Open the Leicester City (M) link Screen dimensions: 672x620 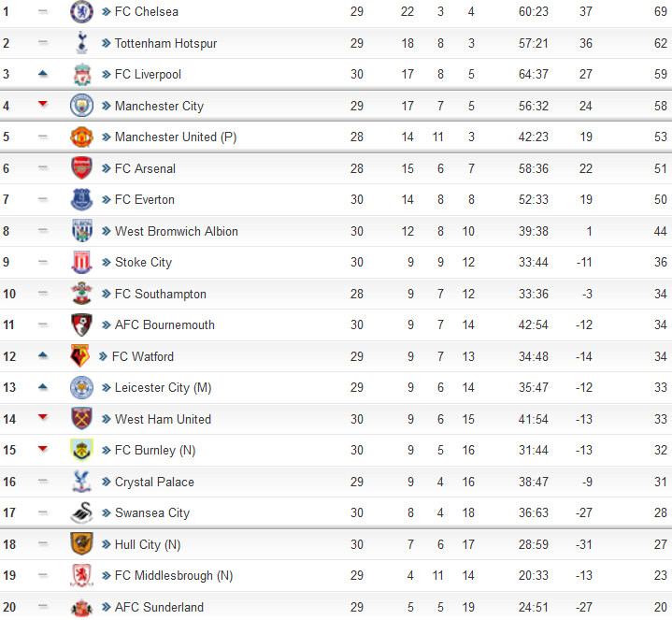coord(163,387)
